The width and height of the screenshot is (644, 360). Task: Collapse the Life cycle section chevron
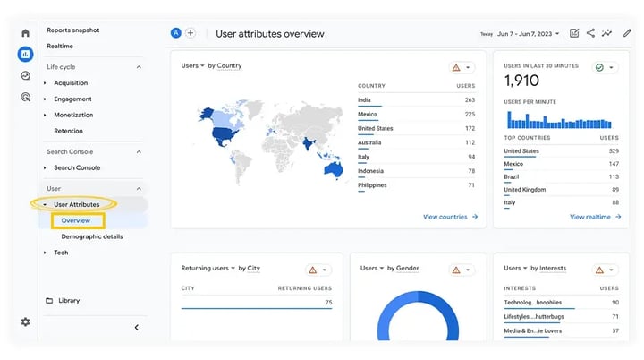click(x=139, y=67)
